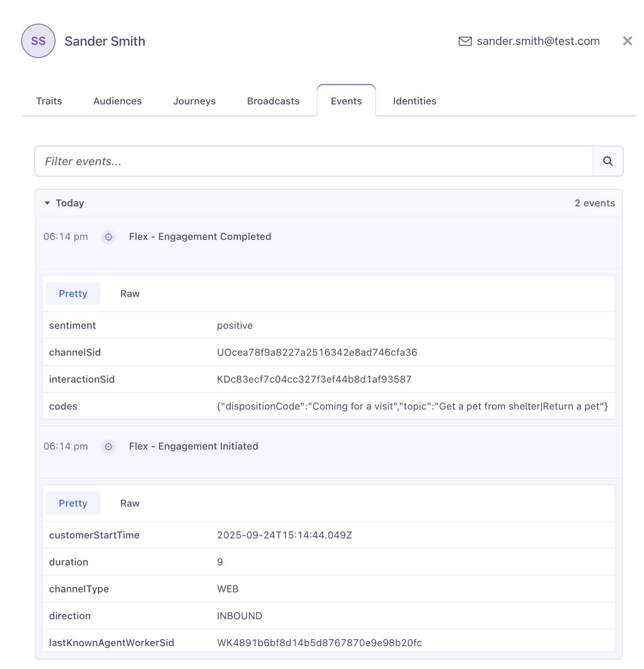The image size is (644, 669).
Task: Open the Audiences tab
Action: click(118, 101)
